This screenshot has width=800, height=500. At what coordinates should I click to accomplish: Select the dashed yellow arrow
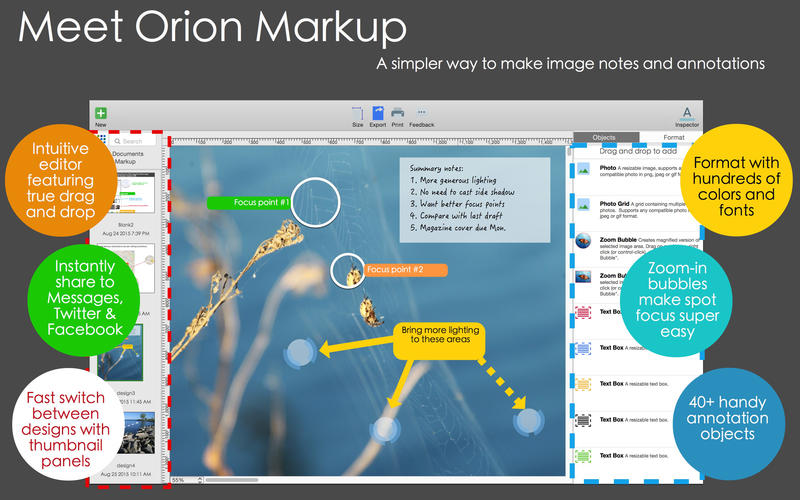[x=503, y=384]
